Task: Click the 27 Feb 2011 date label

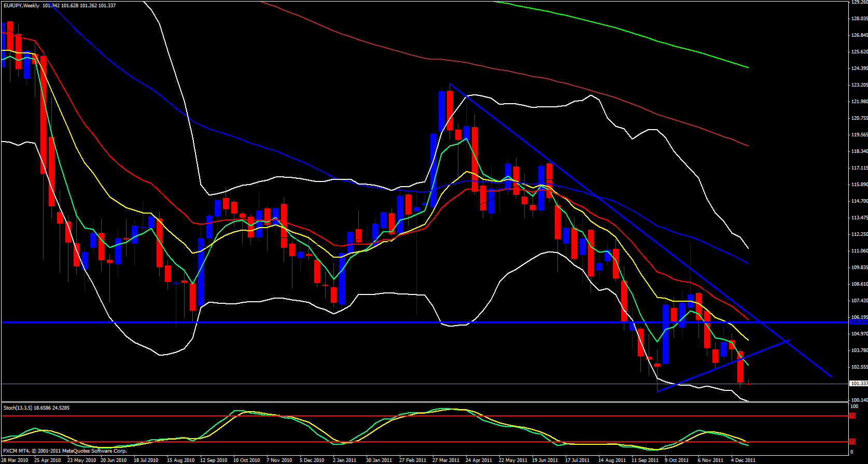Action: (x=413, y=460)
